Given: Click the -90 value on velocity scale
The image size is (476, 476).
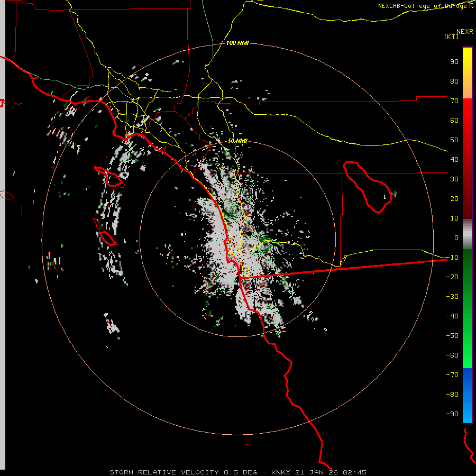Looking at the screenshot, I should point(452,414).
